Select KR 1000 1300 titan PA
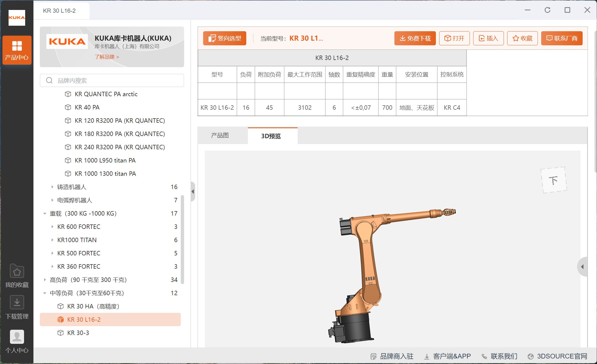 pyautogui.click(x=105, y=174)
